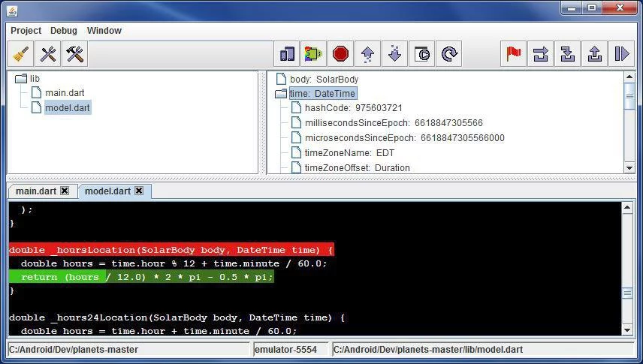Collapse the lib folder node
Viewport: 643px width, 364px height.
pos(21,79)
